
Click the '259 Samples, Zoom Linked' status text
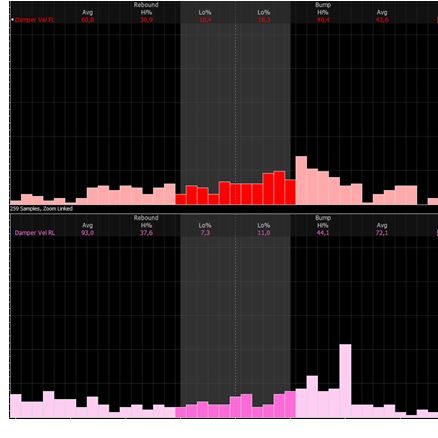click(41, 209)
